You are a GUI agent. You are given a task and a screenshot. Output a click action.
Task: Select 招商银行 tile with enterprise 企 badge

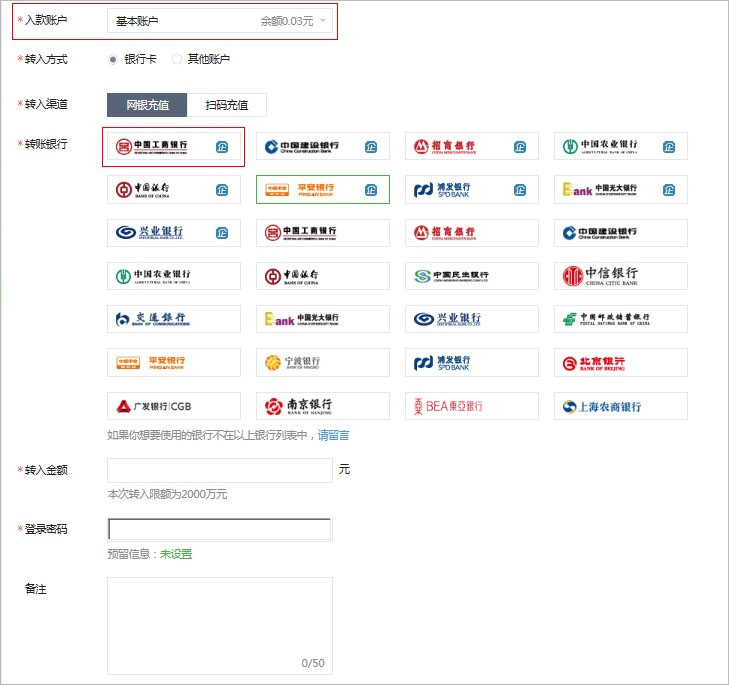pyautogui.click(x=471, y=146)
